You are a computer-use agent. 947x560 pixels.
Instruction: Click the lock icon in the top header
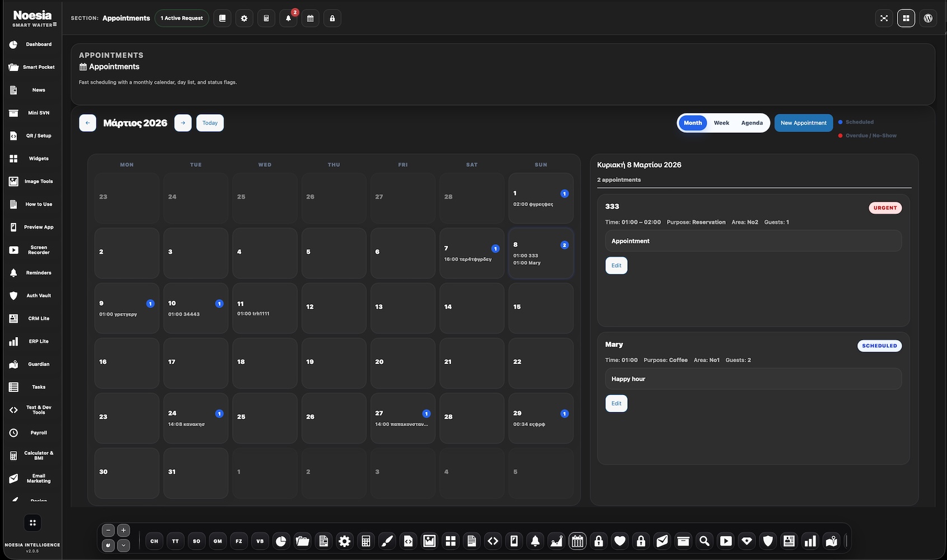coord(332,18)
